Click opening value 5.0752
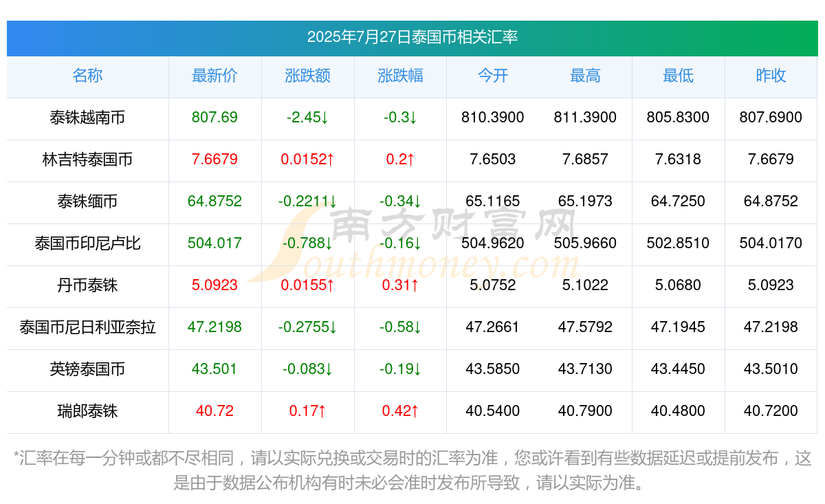This screenshot has height=504, width=825. pos(493,285)
